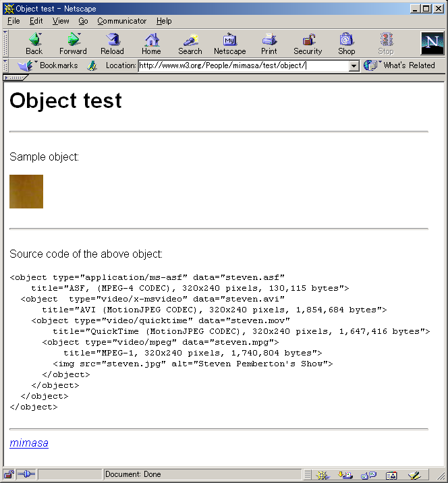Open the Communicator menu
Viewport: 448px width, 483px height.
coord(122,21)
